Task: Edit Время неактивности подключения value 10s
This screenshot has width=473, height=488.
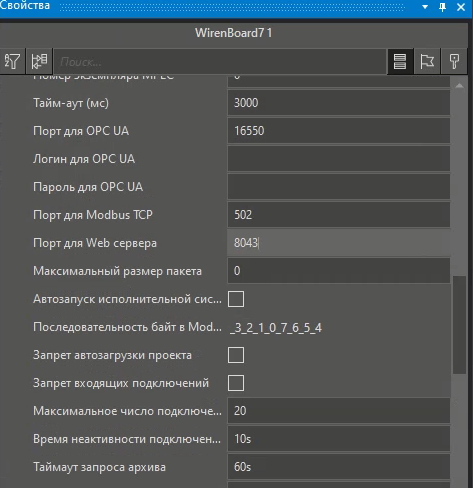Action: click(x=339, y=439)
